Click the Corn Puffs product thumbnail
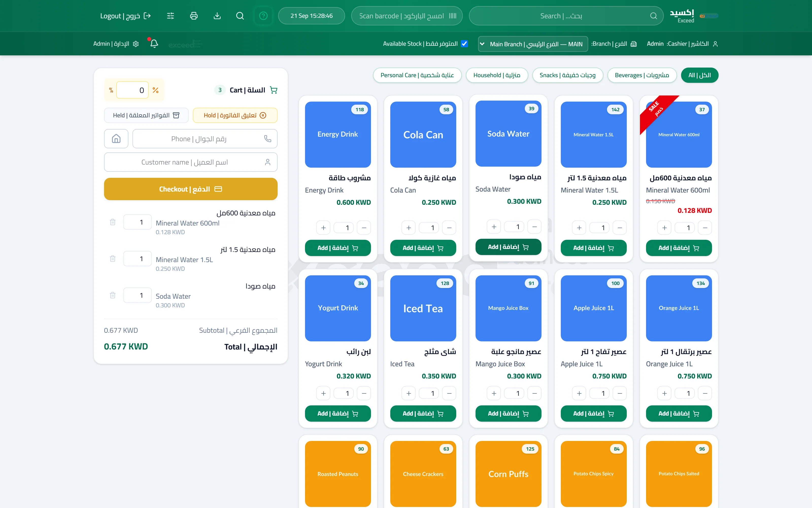Viewport: 812px width, 508px height. [508, 474]
